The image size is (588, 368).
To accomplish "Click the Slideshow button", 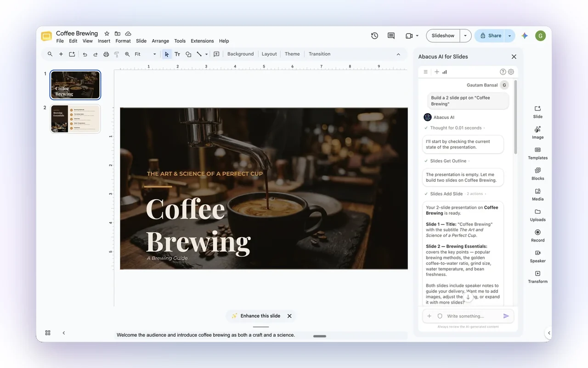I will pyautogui.click(x=443, y=36).
